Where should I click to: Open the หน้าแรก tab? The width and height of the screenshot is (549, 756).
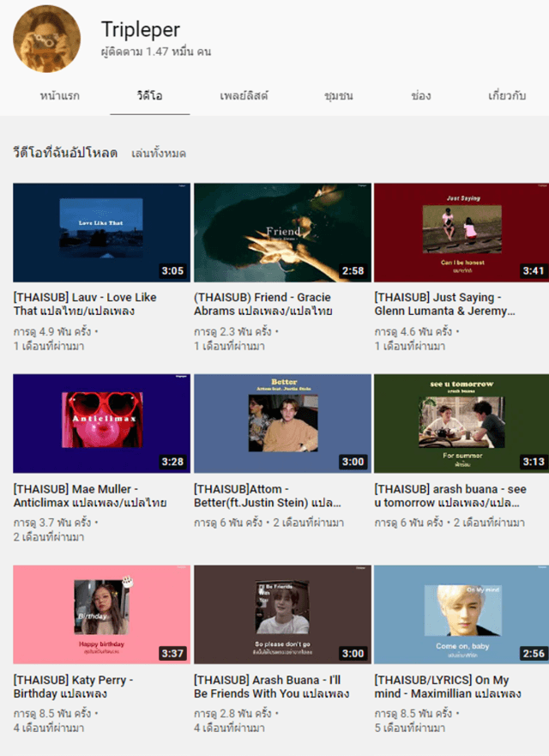point(60,95)
